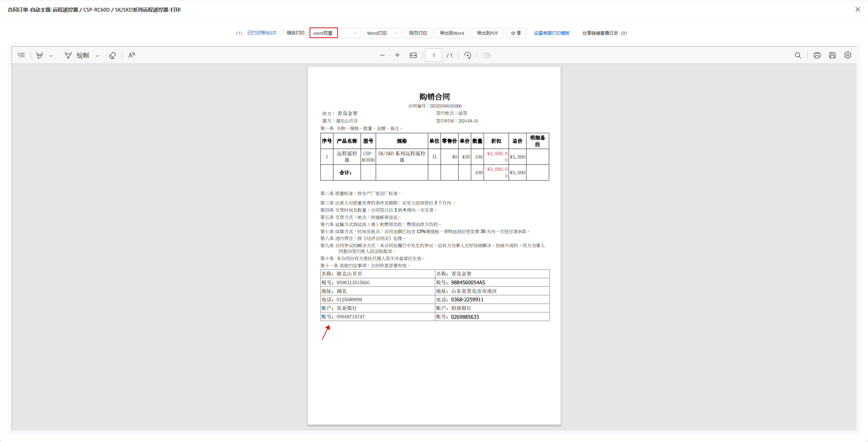
Task: Click the PDF viewer print icon
Action: [817, 55]
